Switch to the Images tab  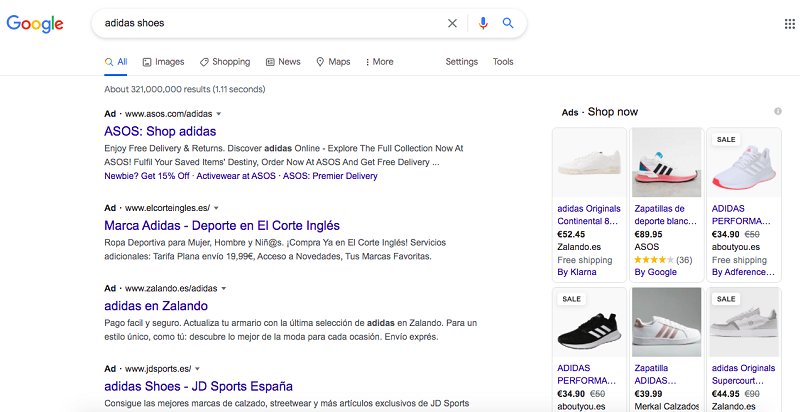point(163,62)
